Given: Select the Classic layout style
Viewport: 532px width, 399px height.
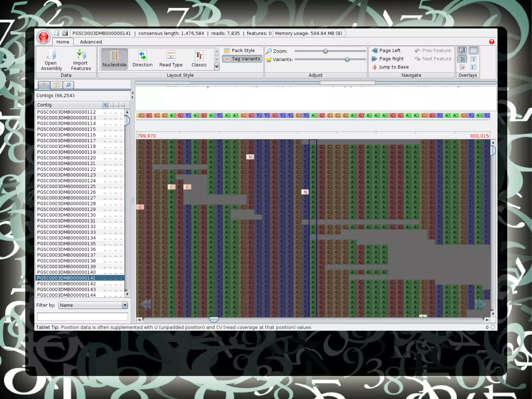Looking at the screenshot, I should coord(199,59).
